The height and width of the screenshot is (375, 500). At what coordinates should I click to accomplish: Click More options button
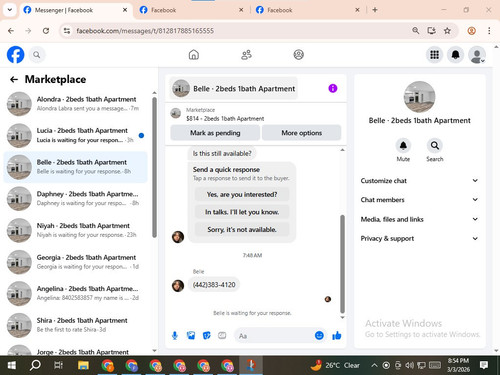click(x=302, y=133)
